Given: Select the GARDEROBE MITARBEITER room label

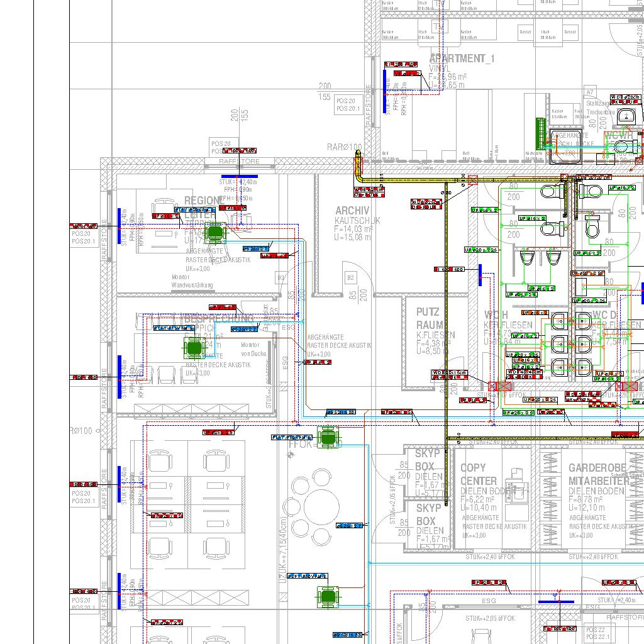Looking at the screenshot, I should (597, 474).
